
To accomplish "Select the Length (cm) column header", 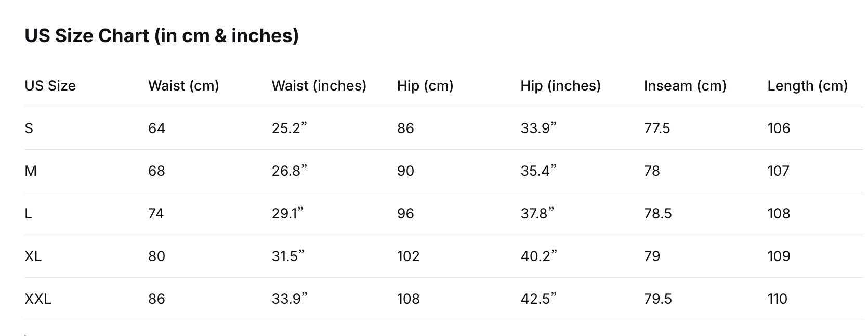I will point(807,86).
